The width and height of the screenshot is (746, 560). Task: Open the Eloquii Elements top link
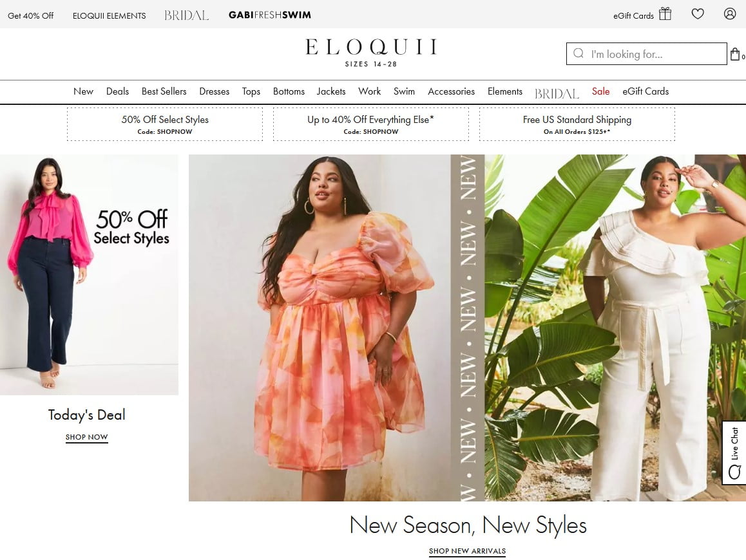(110, 15)
